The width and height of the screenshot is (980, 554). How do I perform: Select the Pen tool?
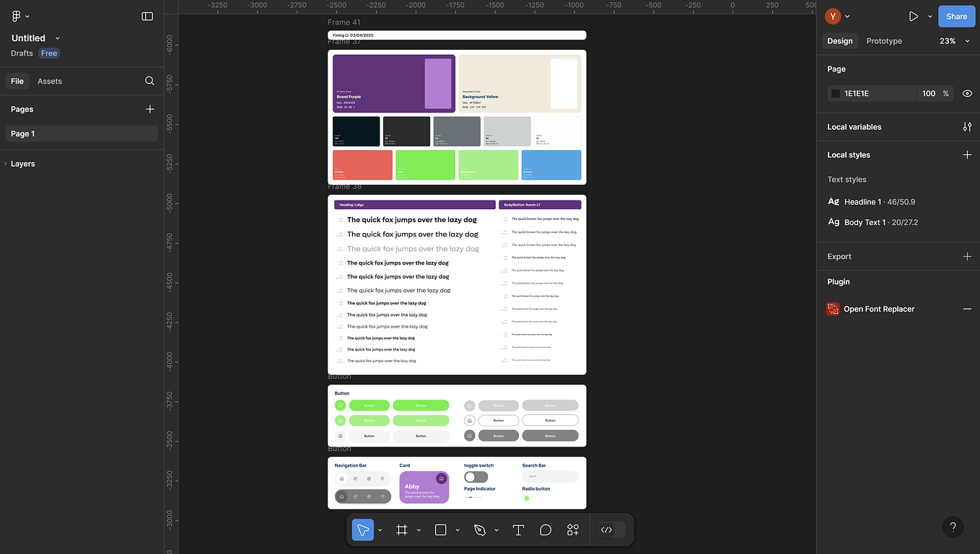point(479,529)
